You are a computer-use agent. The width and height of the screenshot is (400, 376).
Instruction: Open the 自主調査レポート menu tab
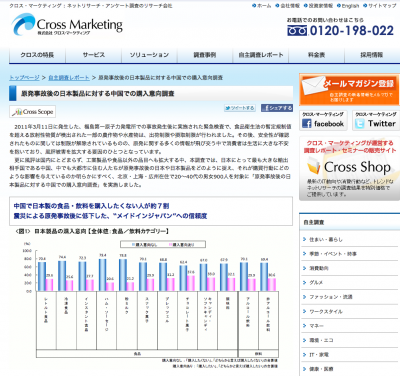click(261, 55)
